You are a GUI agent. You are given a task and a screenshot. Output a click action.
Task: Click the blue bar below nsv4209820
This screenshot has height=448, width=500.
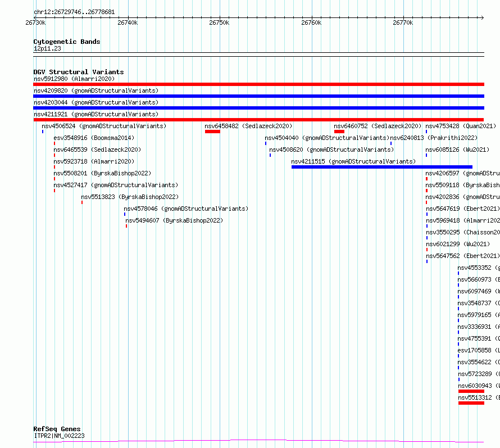258,96
